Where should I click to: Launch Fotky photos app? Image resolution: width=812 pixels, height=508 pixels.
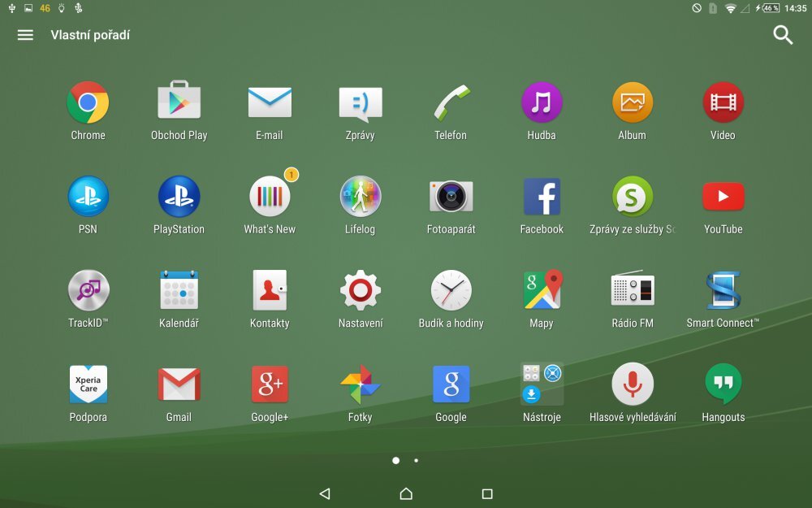click(x=361, y=384)
